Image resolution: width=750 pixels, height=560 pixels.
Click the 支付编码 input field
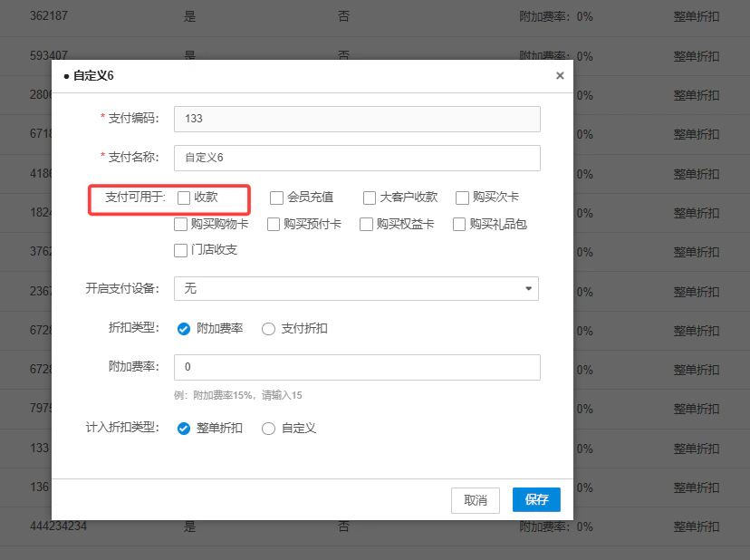357,119
